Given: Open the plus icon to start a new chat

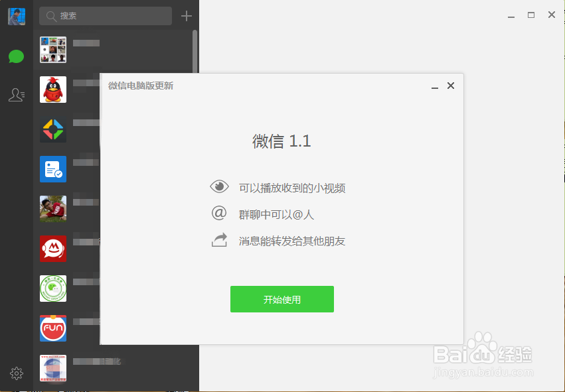Looking at the screenshot, I should click(x=186, y=15).
